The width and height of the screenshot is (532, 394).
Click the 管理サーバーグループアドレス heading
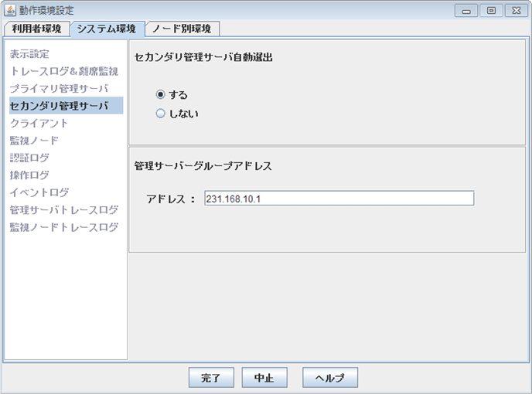pos(203,166)
